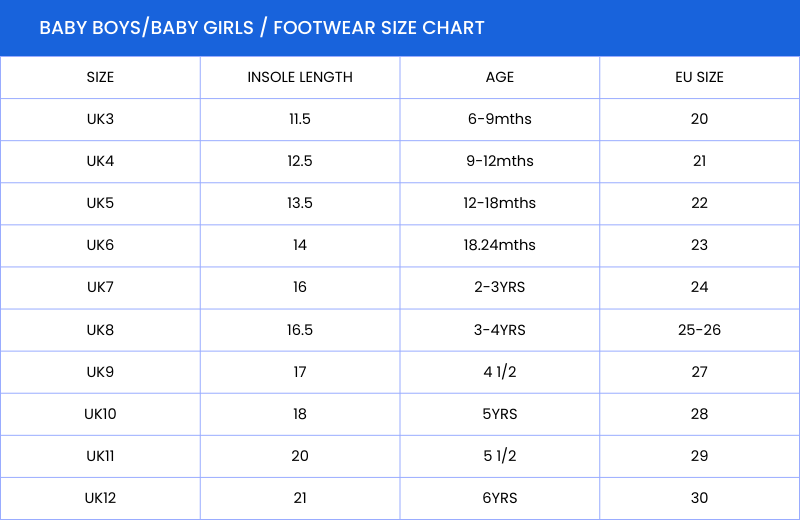Click the 6-9mths age cell

(x=500, y=119)
